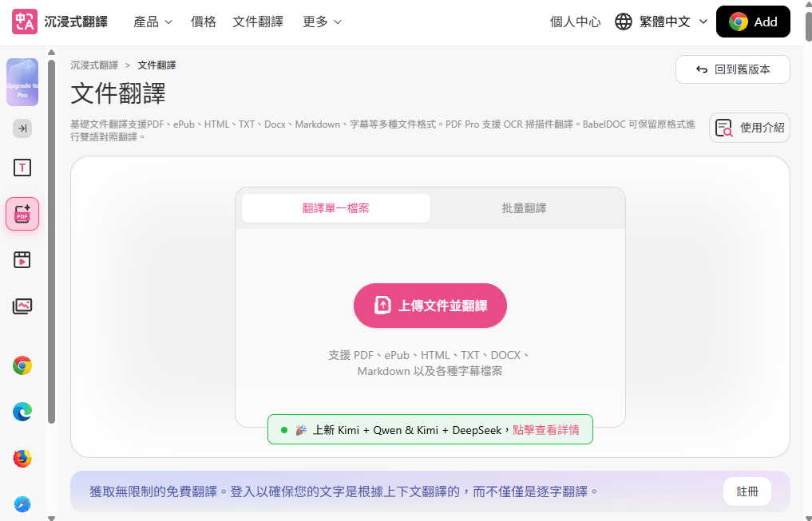
Task: Open the PDF document translation icon
Action: pos(22,214)
